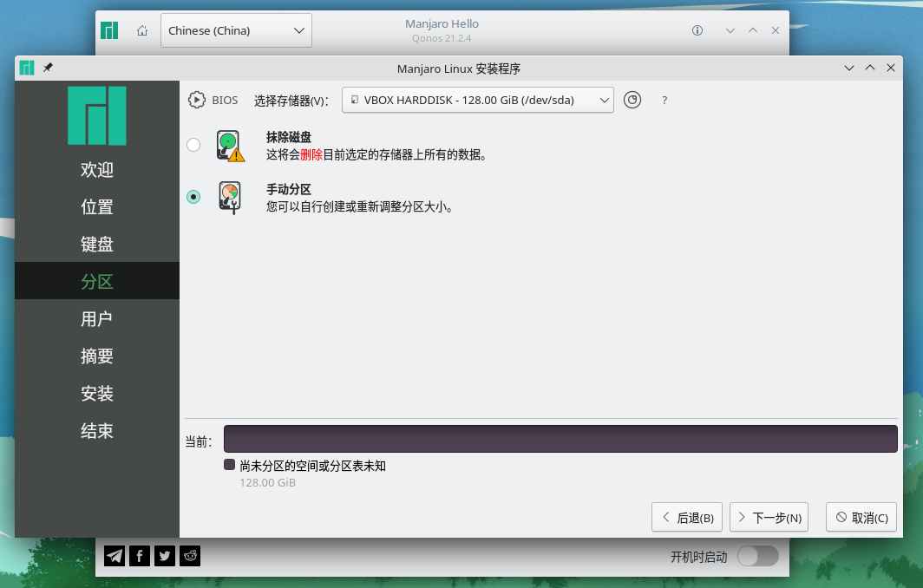Click the info icon in Manjaro Hello

coord(697,30)
